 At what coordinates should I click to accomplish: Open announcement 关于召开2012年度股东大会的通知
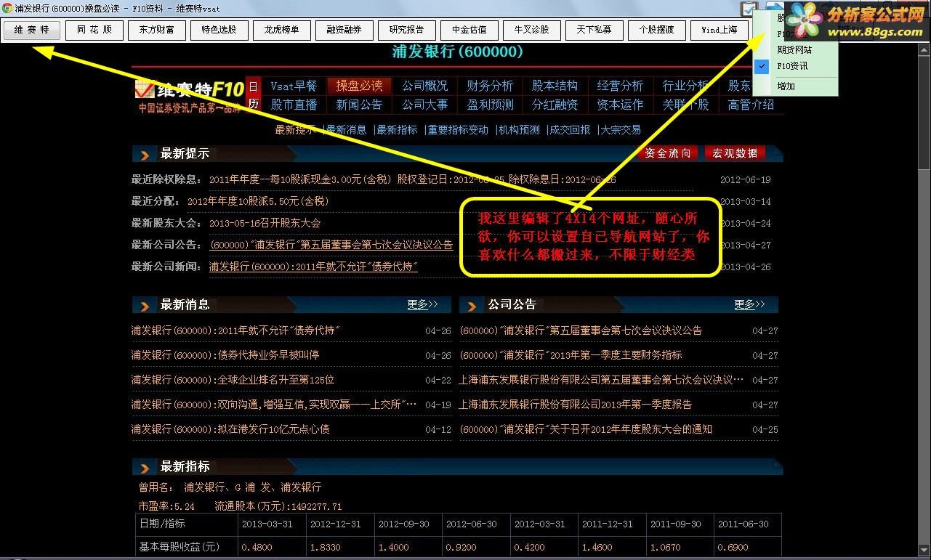(586, 429)
